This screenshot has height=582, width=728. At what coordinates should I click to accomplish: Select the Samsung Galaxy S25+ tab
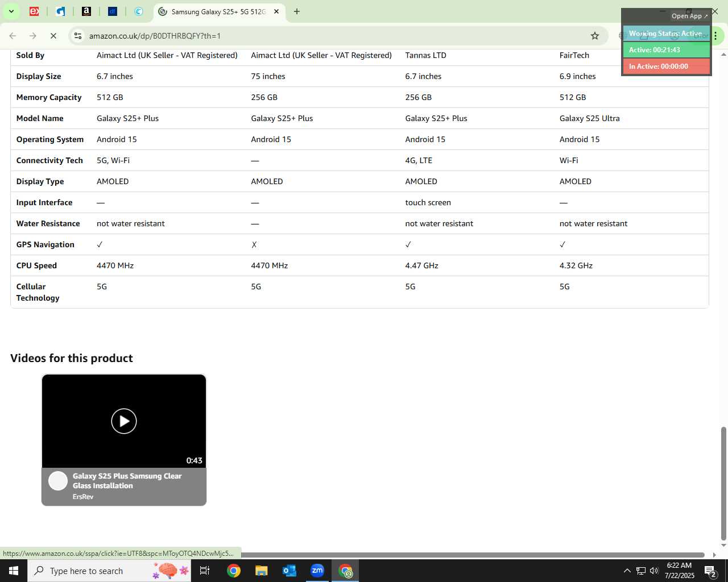point(219,11)
